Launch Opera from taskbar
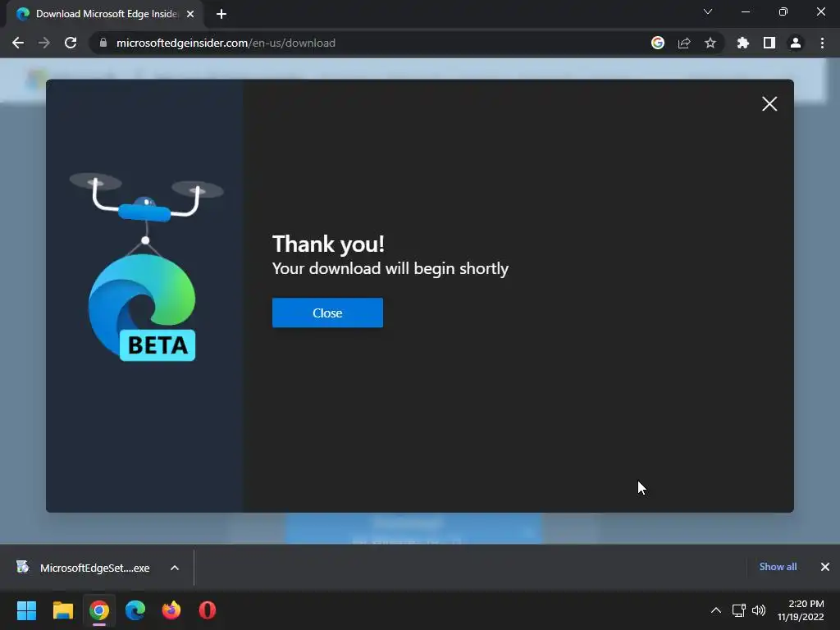 pyautogui.click(x=208, y=610)
